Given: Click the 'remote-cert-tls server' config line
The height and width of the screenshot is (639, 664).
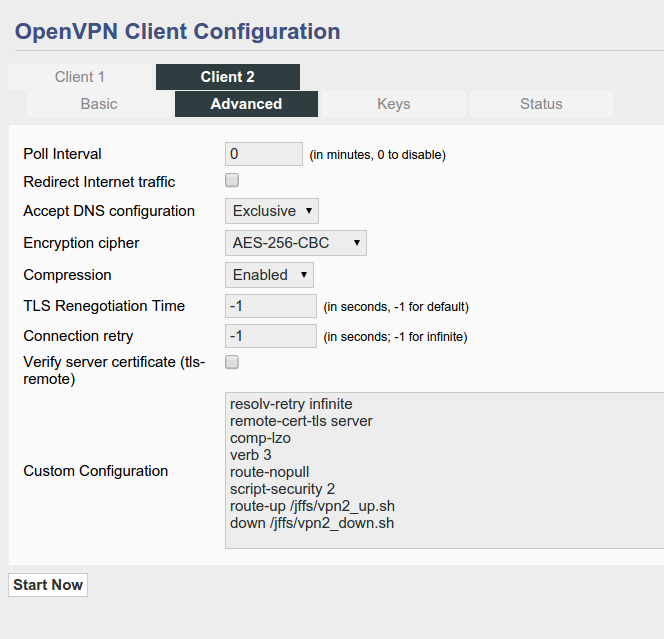Looking at the screenshot, I should click(x=301, y=421).
